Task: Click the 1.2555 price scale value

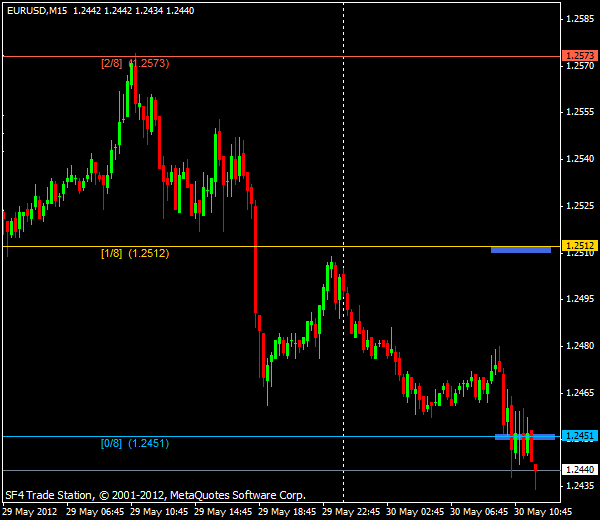Action: pyautogui.click(x=580, y=112)
